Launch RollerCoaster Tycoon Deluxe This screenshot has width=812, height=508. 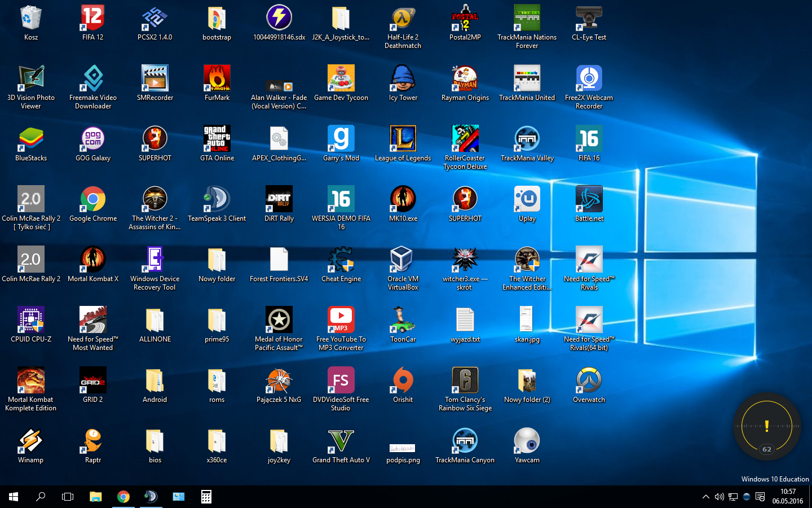465,139
